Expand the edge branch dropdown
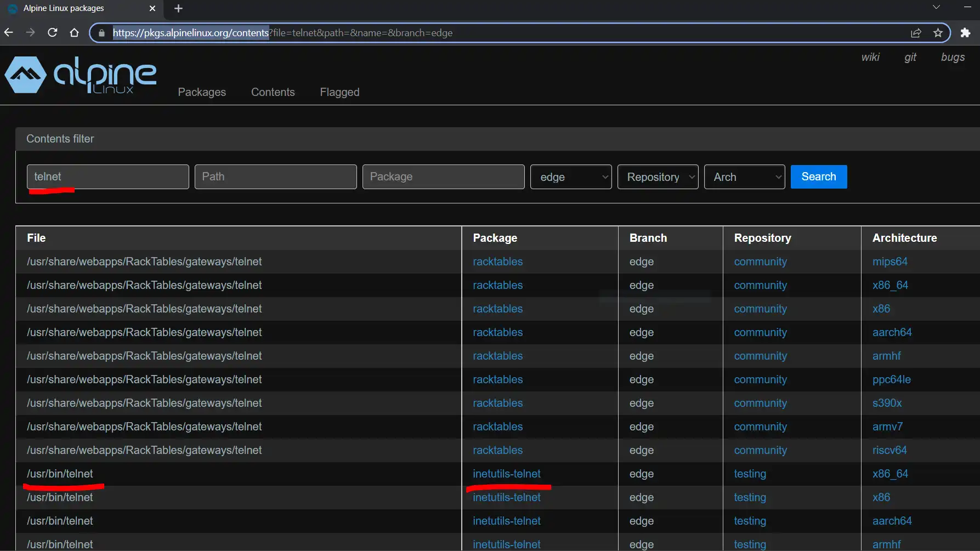980x551 pixels. coord(571,177)
